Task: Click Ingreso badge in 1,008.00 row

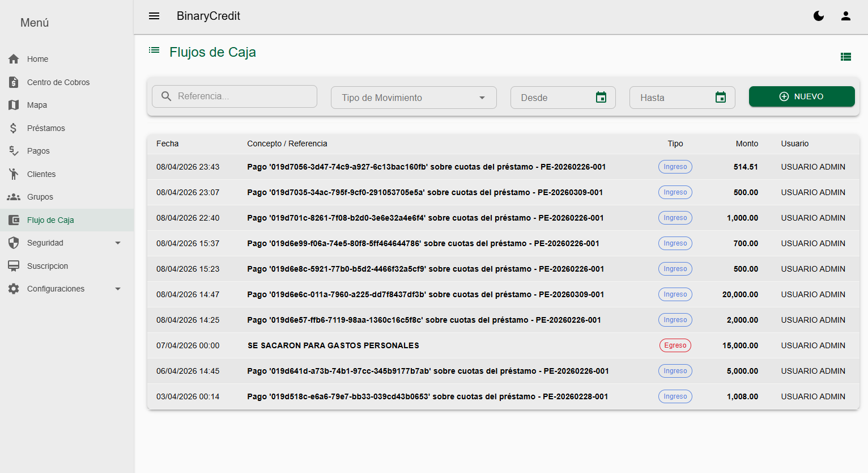Action: click(675, 396)
